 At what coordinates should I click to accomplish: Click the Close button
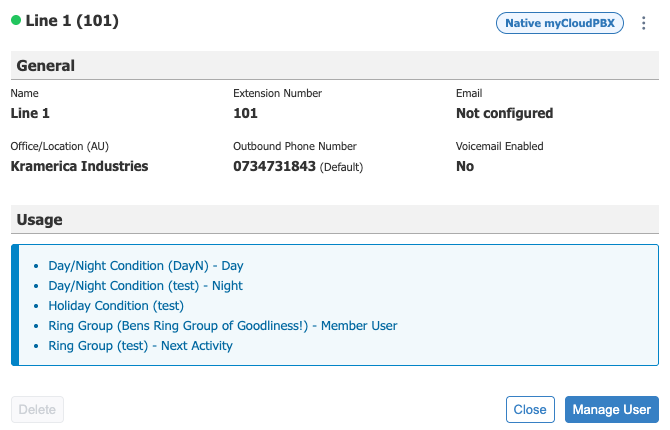(530, 409)
